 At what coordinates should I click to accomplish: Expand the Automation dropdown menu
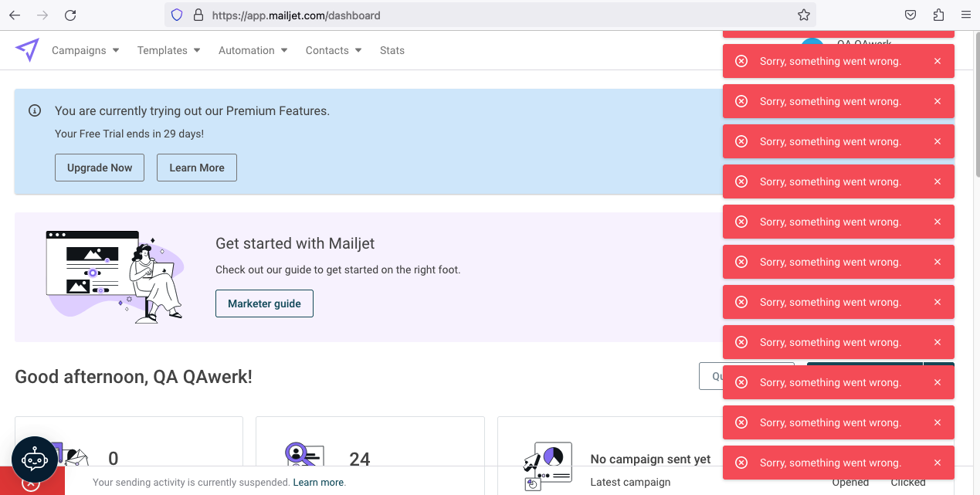(253, 50)
